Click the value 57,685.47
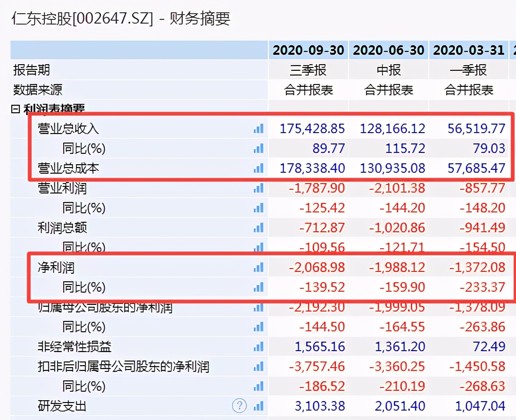 pyautogui.click(x=476, y=168)
